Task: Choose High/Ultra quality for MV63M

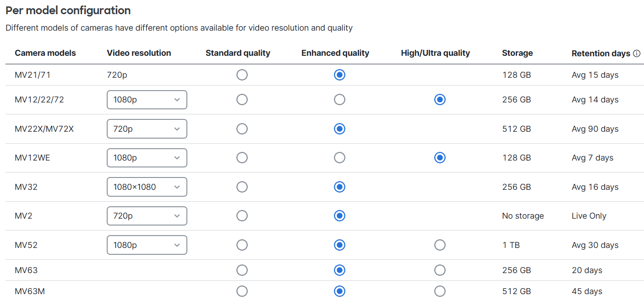Action: (440, 291)
